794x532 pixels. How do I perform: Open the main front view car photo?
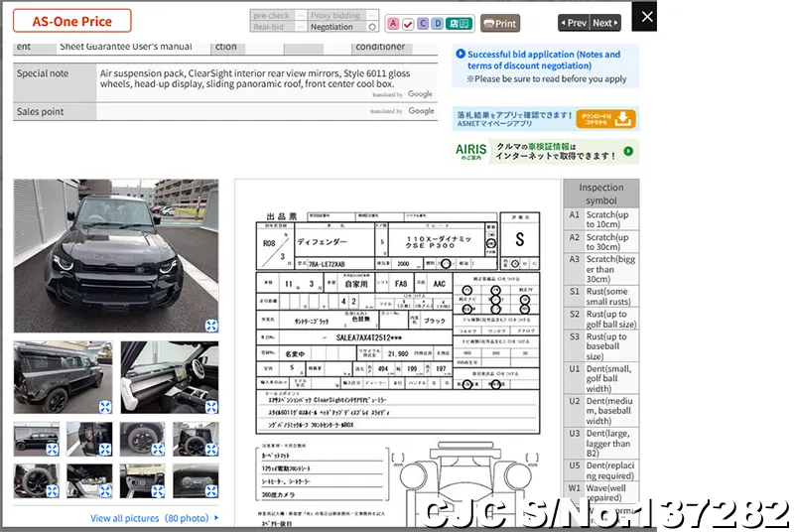[x=116, y=256]
